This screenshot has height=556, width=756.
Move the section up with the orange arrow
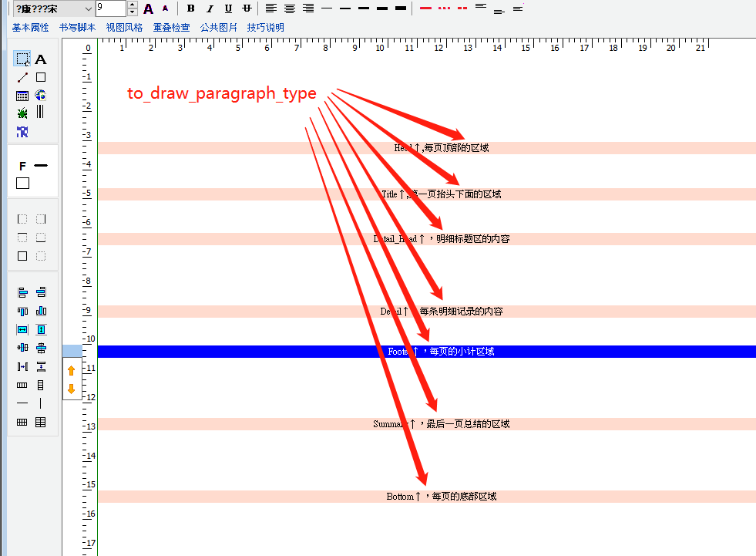(72, 371)
